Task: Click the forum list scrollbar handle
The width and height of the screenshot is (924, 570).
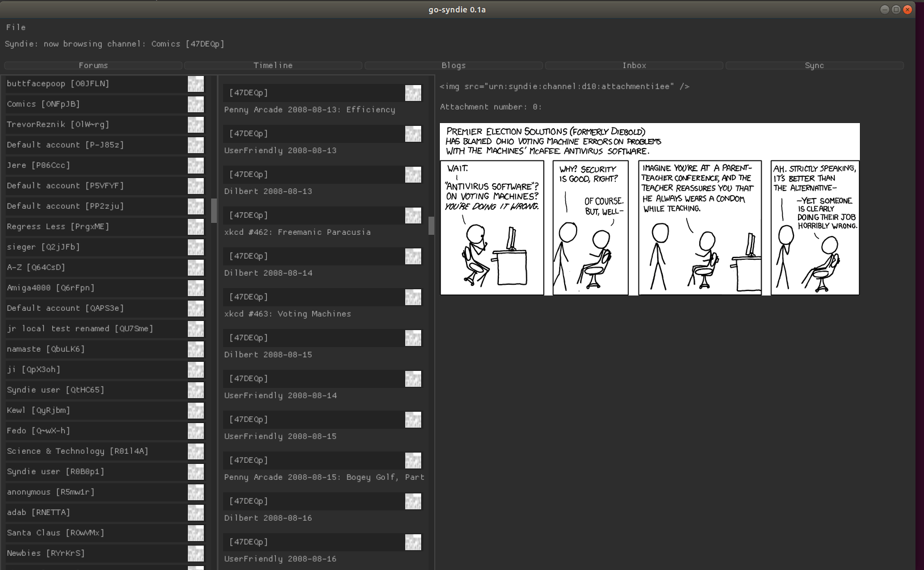Action: [x=213, y=211]
